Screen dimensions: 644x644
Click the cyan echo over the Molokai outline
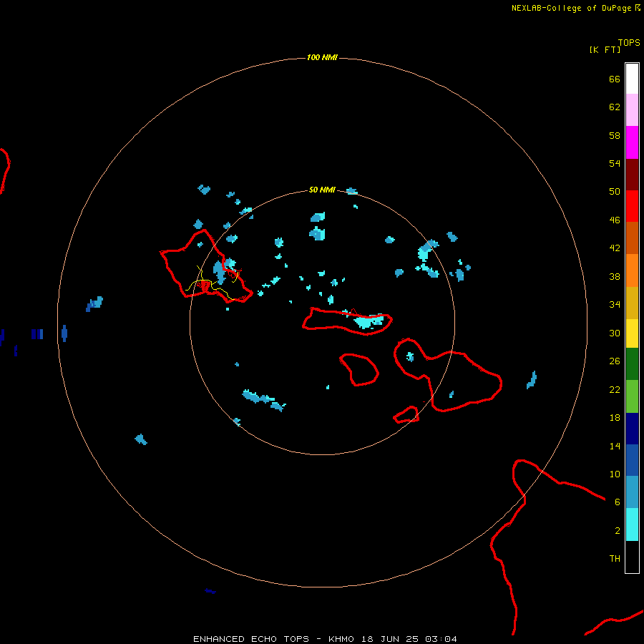pos(369,321)
